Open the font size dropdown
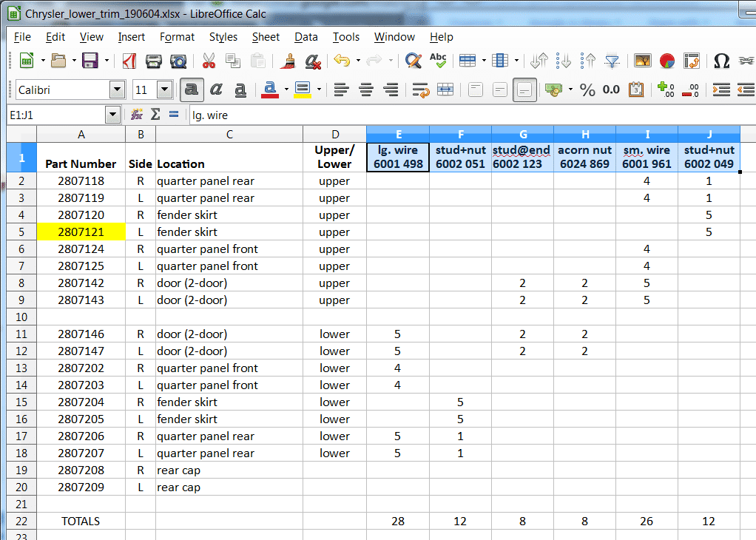The width and height of the screenshot is (756, 540). point(163,90)
